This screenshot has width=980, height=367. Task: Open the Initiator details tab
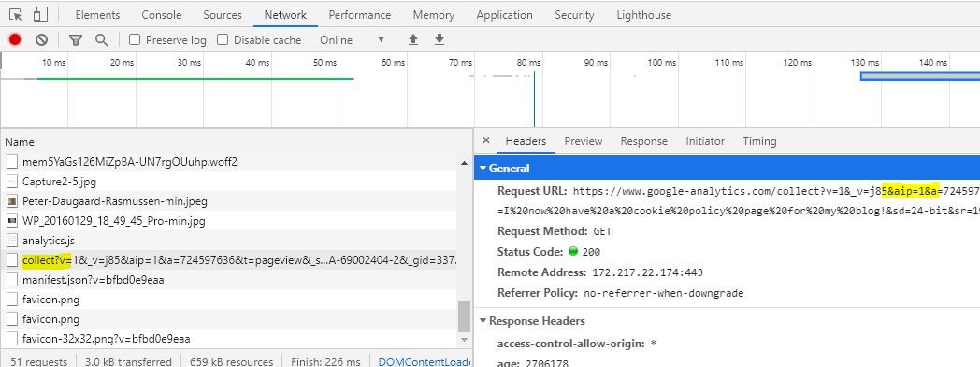[x=705, y=141]
